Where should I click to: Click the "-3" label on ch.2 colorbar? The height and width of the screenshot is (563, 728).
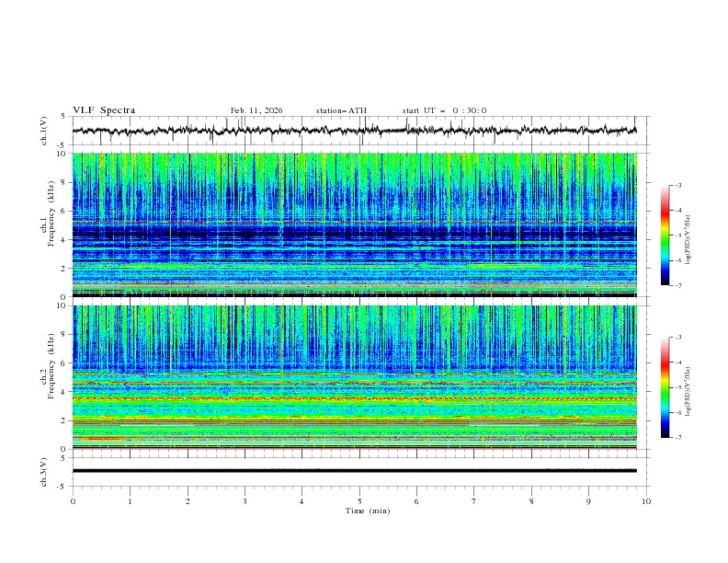click(677, 338)
